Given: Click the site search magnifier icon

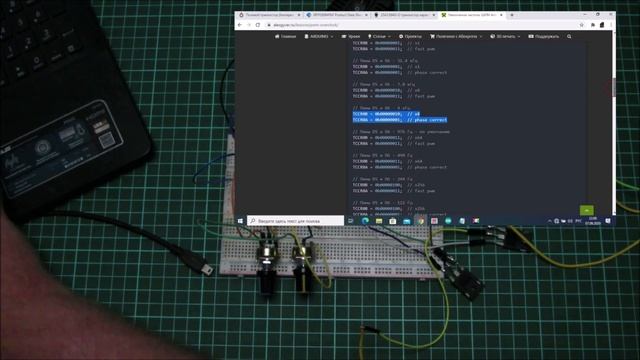Looking at the screenshot, I should click(x=569, y=36).
